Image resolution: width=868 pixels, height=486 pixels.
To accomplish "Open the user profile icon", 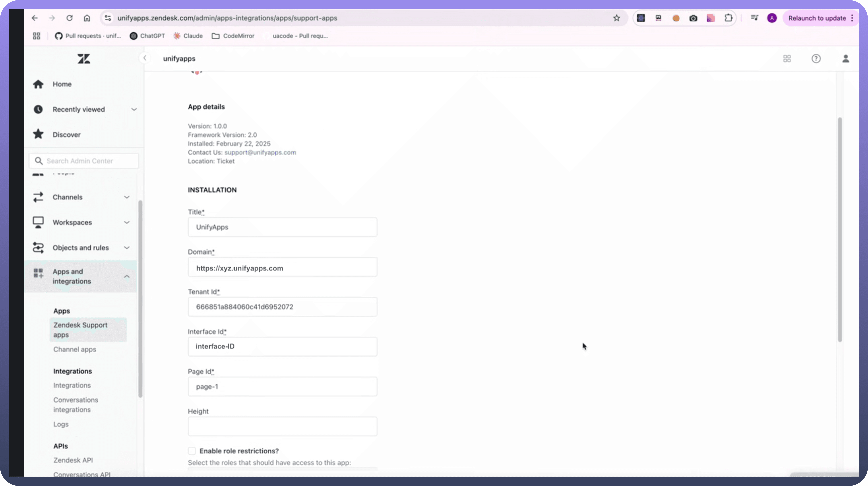I will (x=845, y=59).
